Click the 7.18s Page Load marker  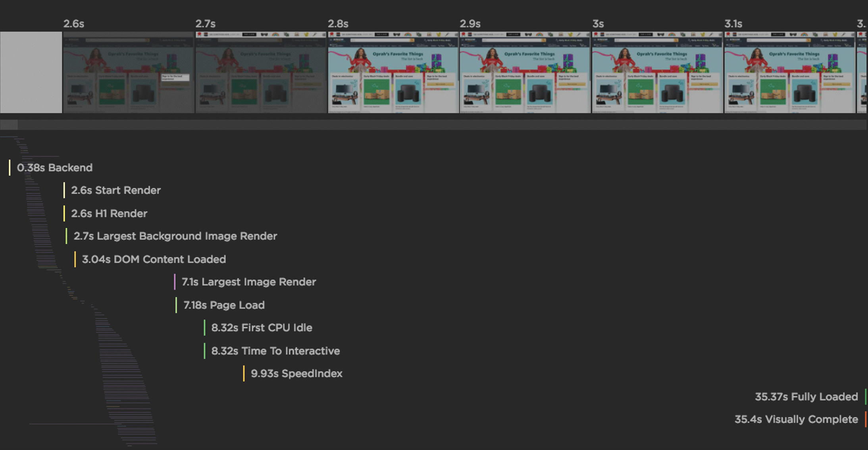(x=223, y=305)
